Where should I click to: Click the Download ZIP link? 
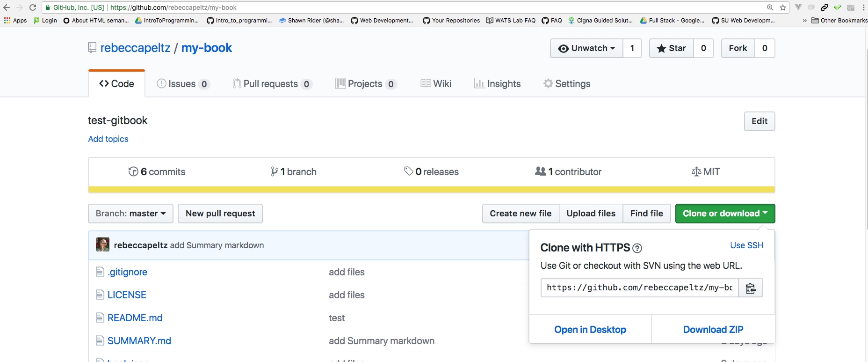(x=713, y=330)
